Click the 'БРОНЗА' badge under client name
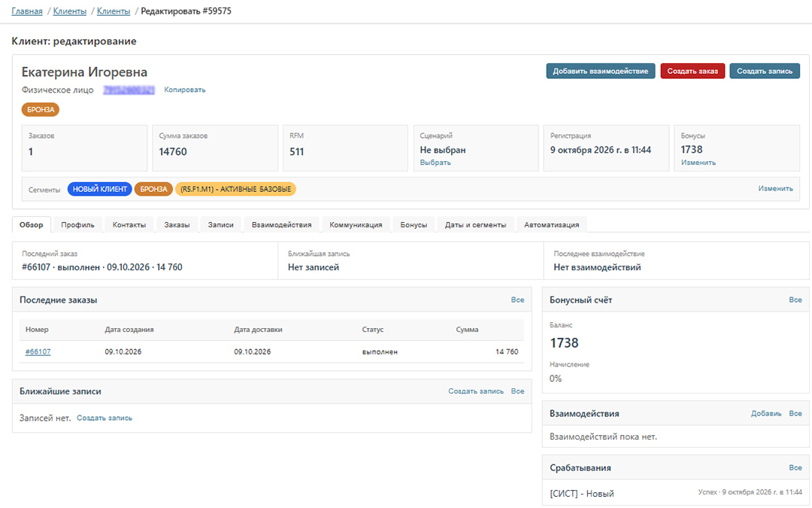812x508 pixels. 41,109
